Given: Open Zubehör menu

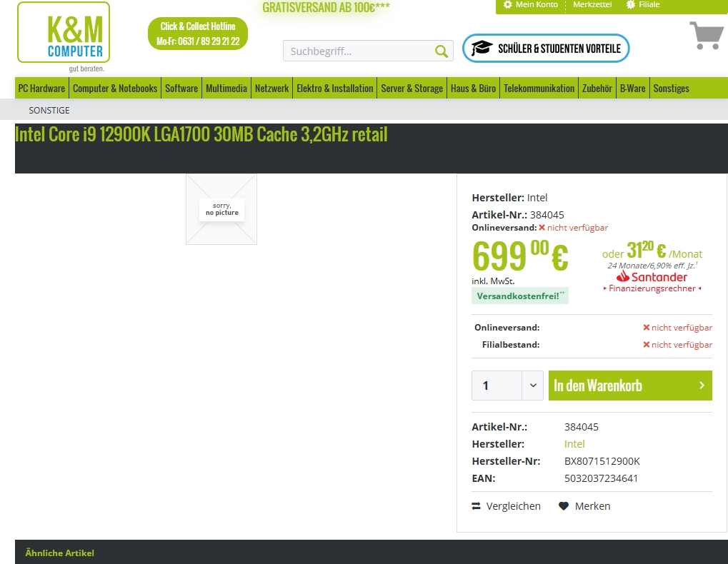Looking at the screenshot, I should [x=597, y=88].
